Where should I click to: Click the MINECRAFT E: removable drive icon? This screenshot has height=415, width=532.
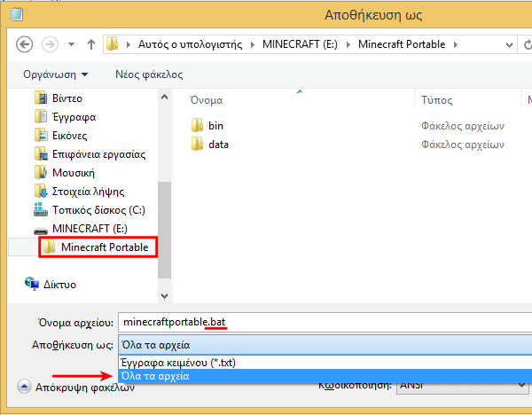point(41,231)
